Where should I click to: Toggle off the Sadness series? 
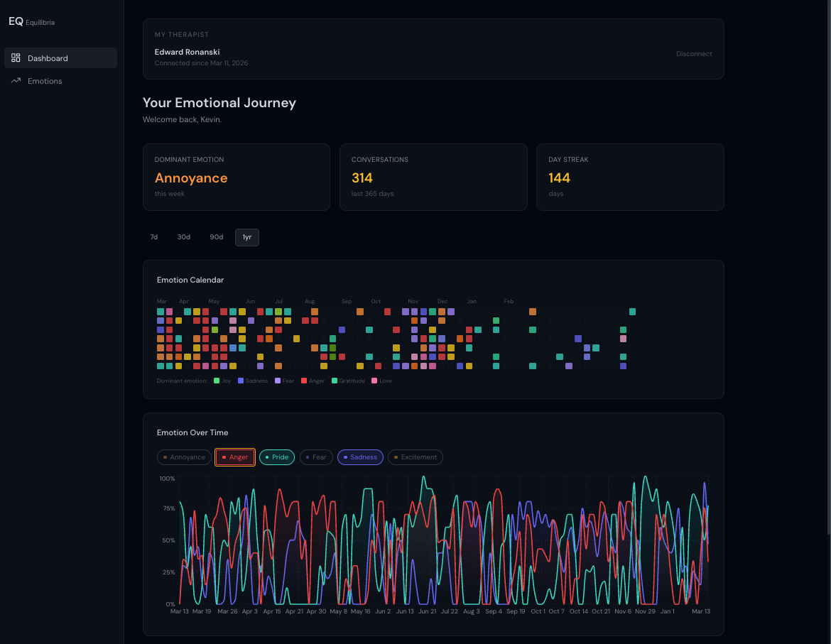click(x=360, y=457)
